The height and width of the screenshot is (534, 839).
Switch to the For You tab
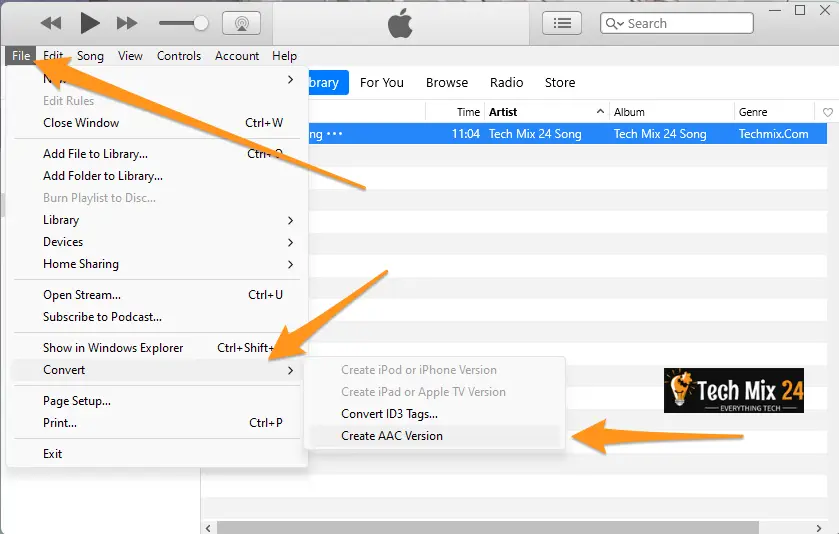382,82
